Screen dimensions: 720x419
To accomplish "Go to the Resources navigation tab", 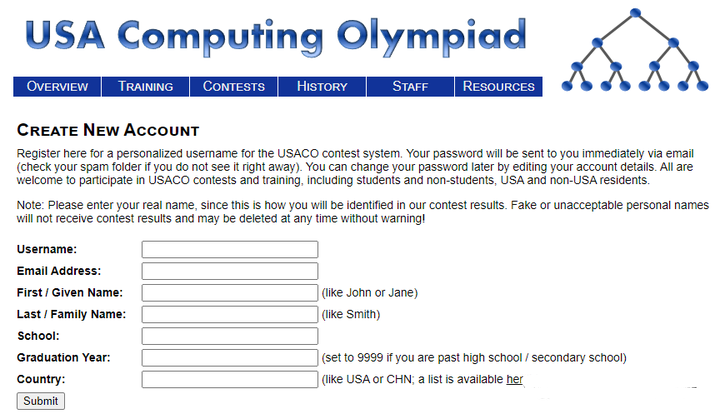I will (x=498, y=86).
